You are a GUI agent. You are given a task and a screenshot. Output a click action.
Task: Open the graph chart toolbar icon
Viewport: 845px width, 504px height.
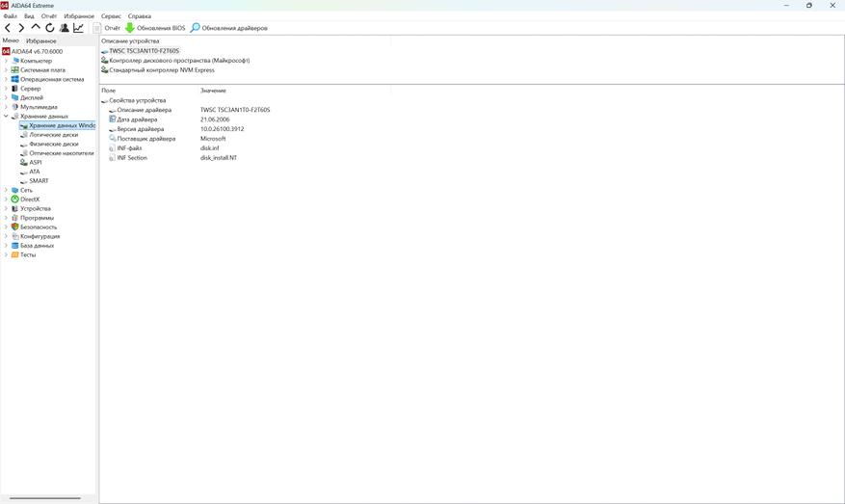pyautogui.click(x=79, y=28)
